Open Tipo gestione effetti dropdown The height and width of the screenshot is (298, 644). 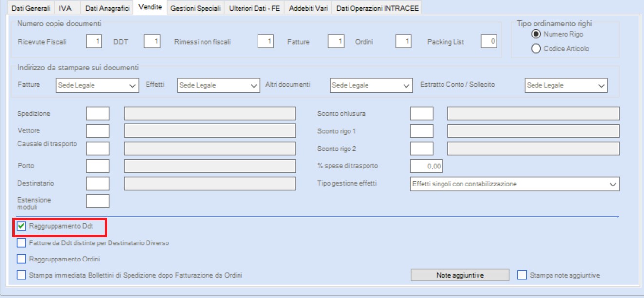pos(515,184)
